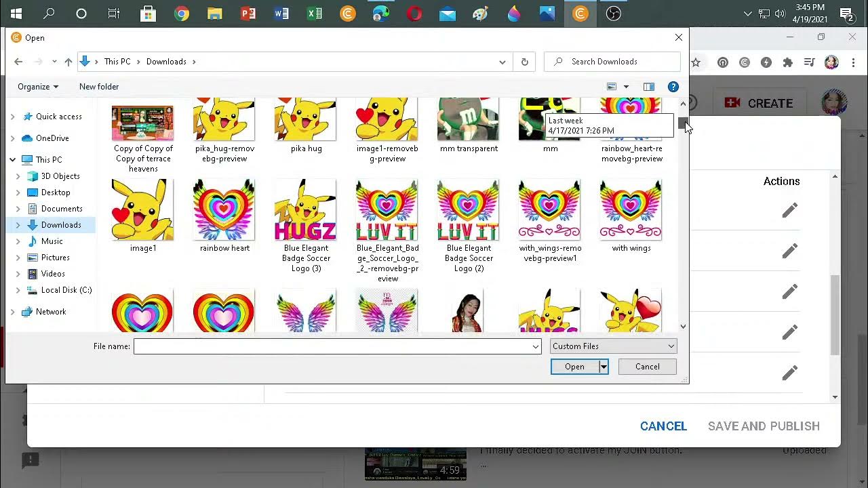Select the 'mm transparent' image file

click(x=469, y=126)
